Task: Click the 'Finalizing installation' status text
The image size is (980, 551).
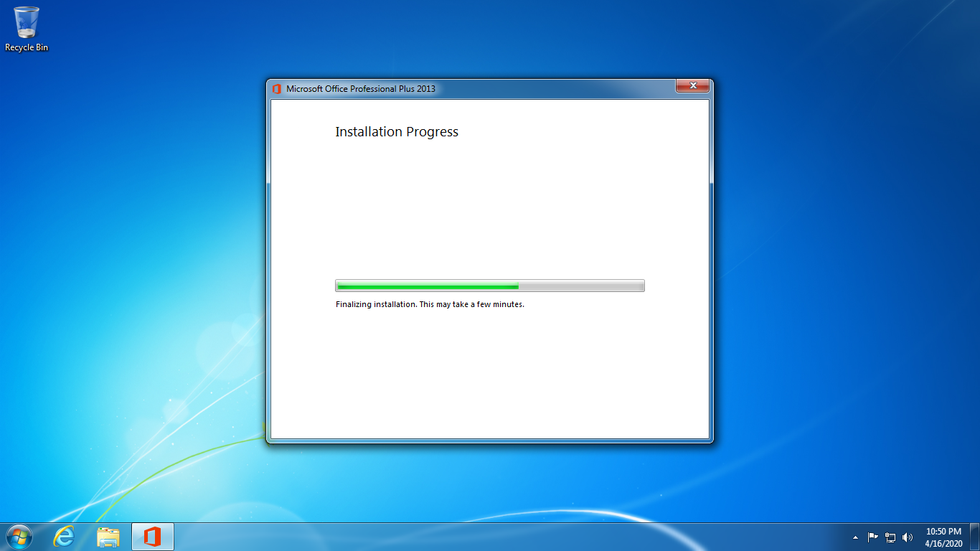Action: 430,304
